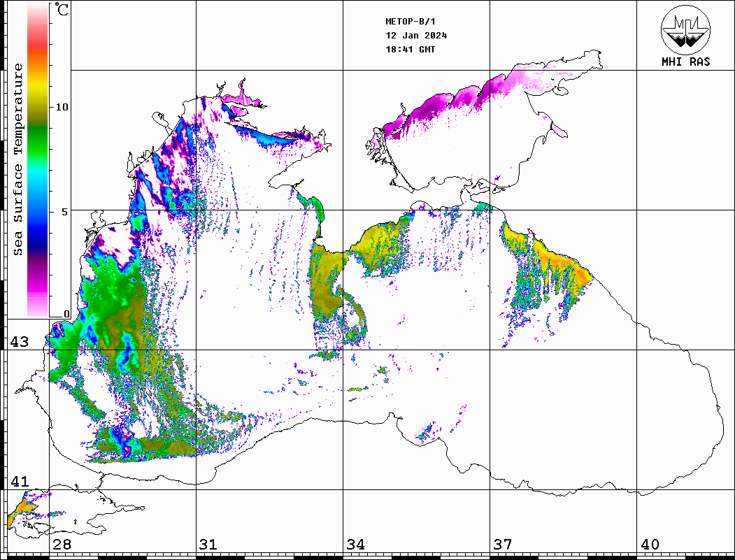
Task: Click the "10" tick on temperature scale
Action: (x=62, y=107)
